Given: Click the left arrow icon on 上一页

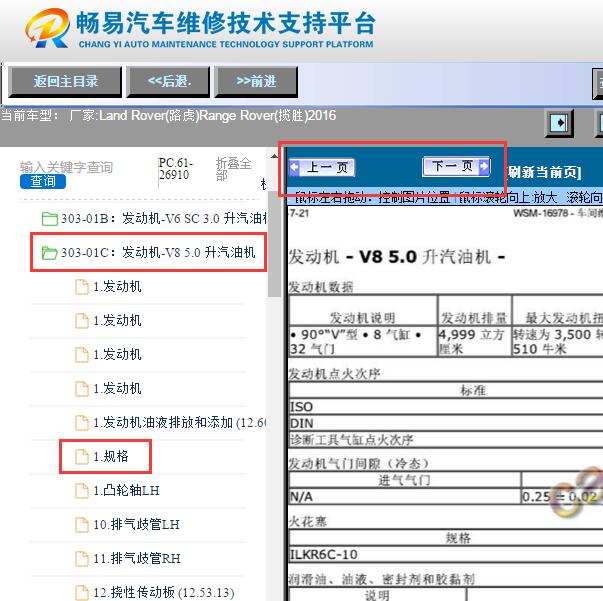Looking at the screenshot, I should 295,168.
